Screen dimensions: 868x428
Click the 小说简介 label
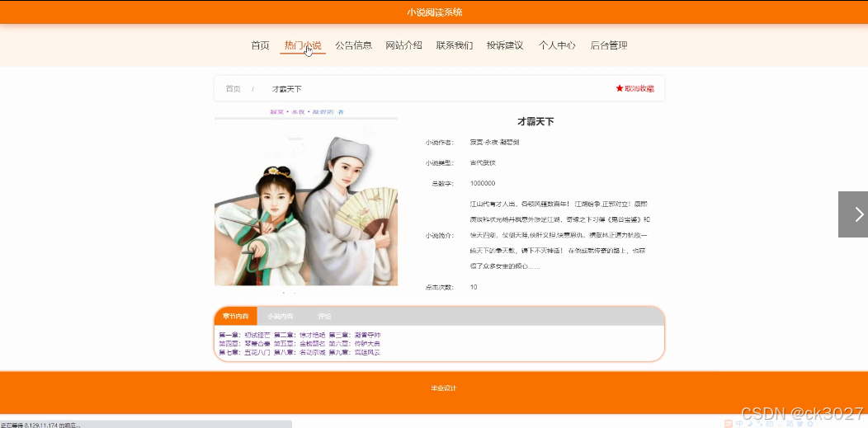pos(440,235)
